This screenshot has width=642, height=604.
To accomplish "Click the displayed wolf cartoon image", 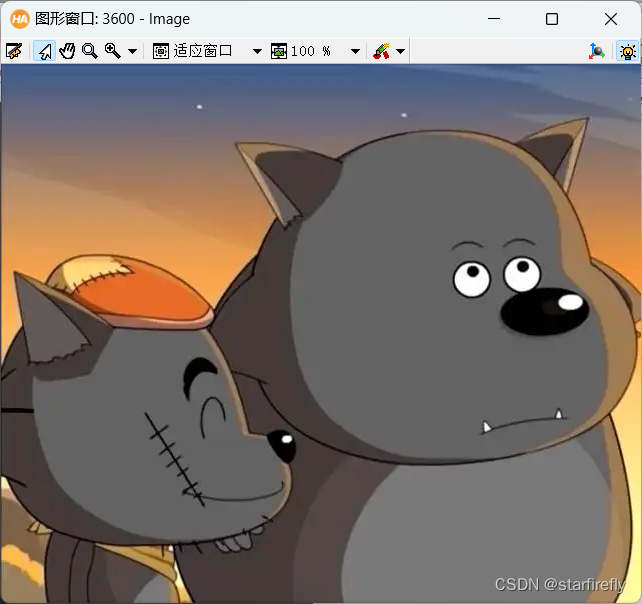I will (321, 333).
